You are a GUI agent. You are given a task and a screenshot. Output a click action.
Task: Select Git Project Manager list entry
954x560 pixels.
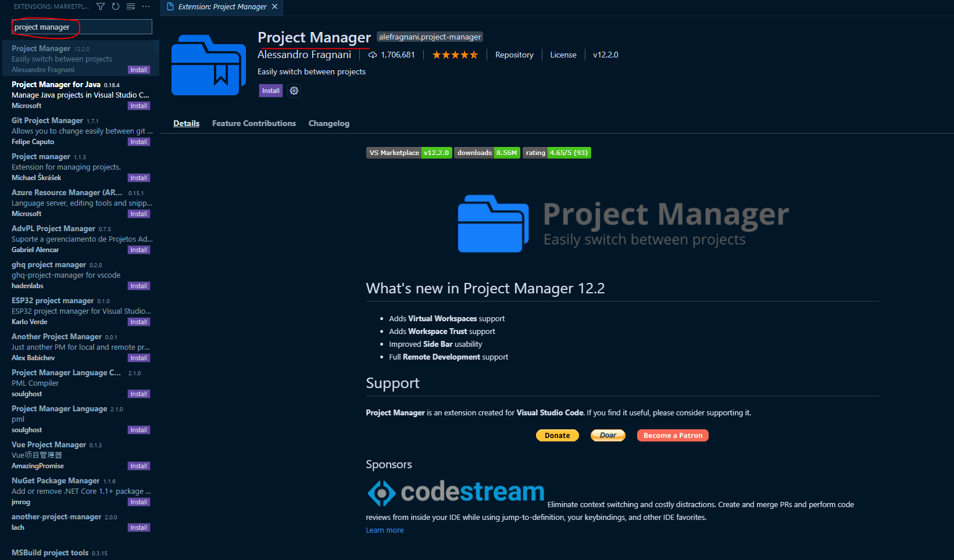(x=81, y=131)
